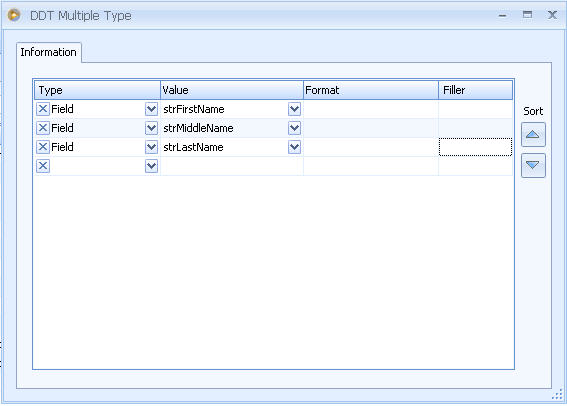The height and width of the screenshot is (406, 567).
Task: Open Type dropdown in the empty row
Action: pos(151,166)
